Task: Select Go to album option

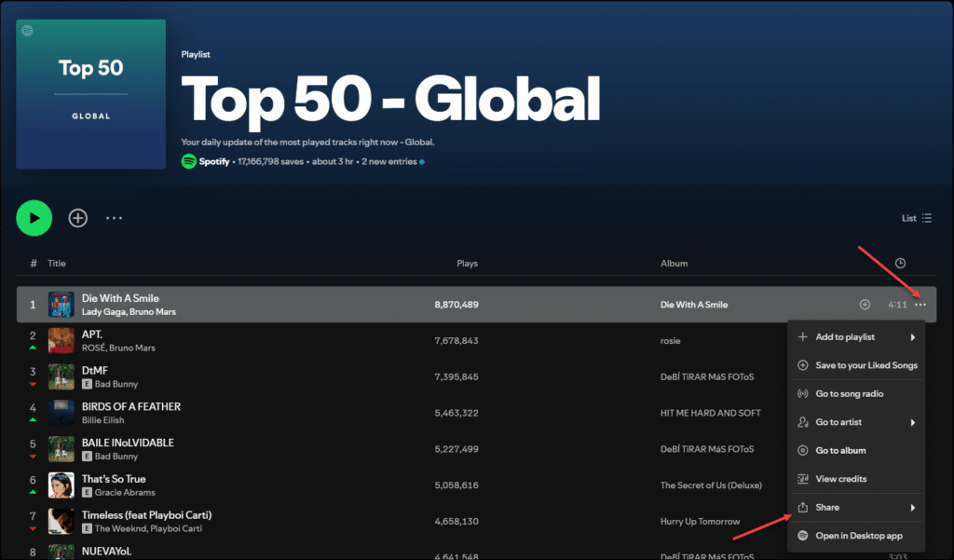Action: [x=857, y=450]
